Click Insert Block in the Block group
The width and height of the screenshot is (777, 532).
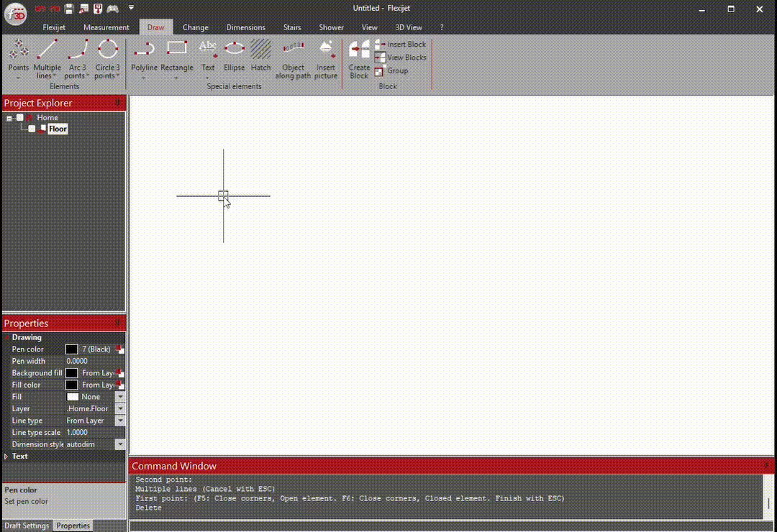(401, 44)
